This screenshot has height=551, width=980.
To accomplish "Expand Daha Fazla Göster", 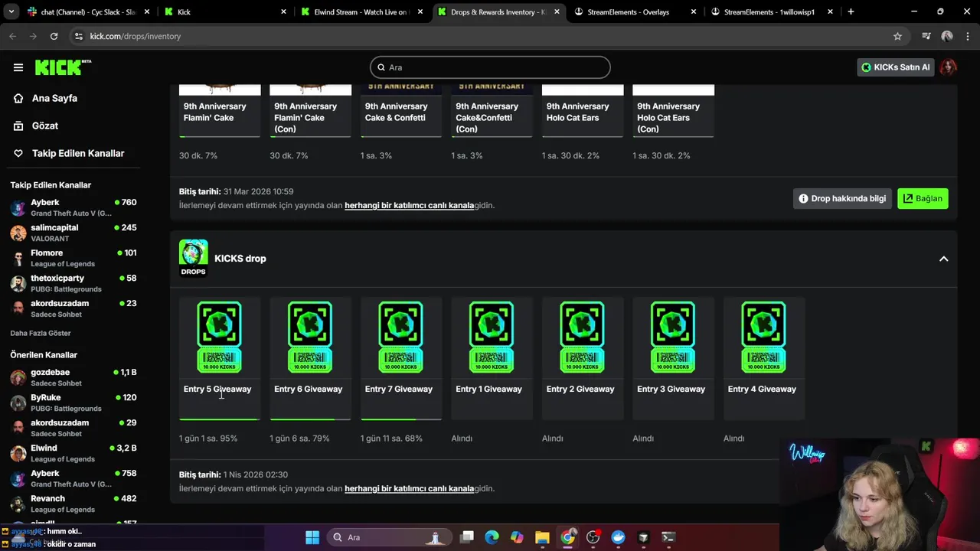I will tap(41, 333).
